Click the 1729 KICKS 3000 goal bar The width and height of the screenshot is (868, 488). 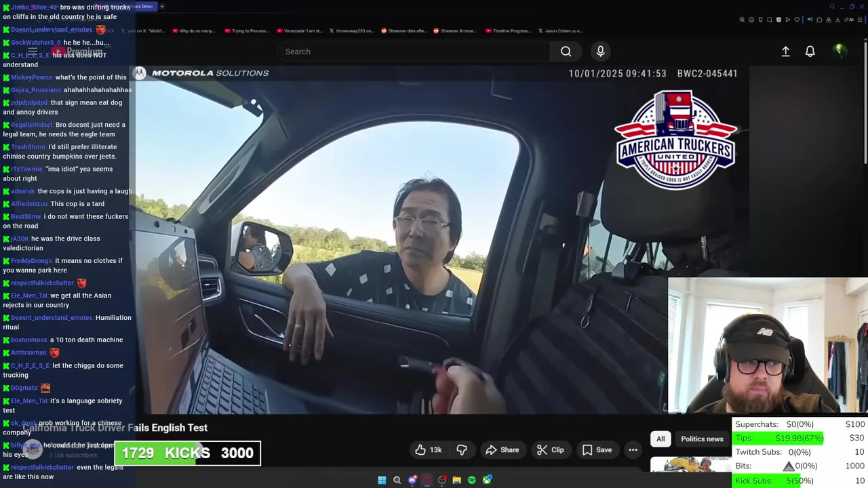pos(187,453)
